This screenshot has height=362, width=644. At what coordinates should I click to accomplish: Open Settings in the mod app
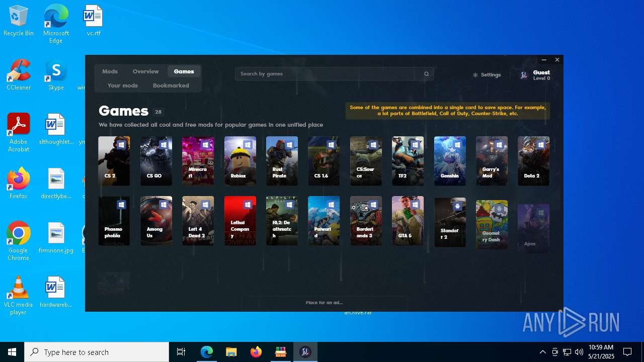tap(487, 75)
